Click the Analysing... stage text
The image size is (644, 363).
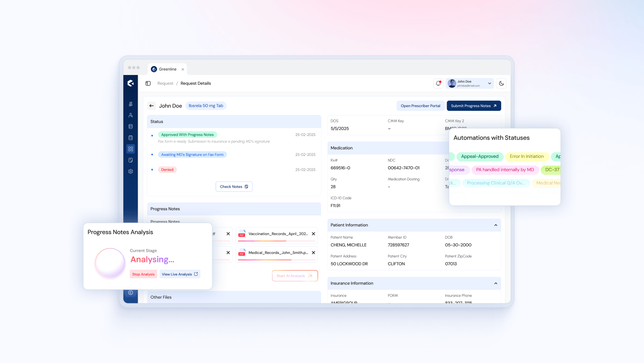(x=152, y=259)
